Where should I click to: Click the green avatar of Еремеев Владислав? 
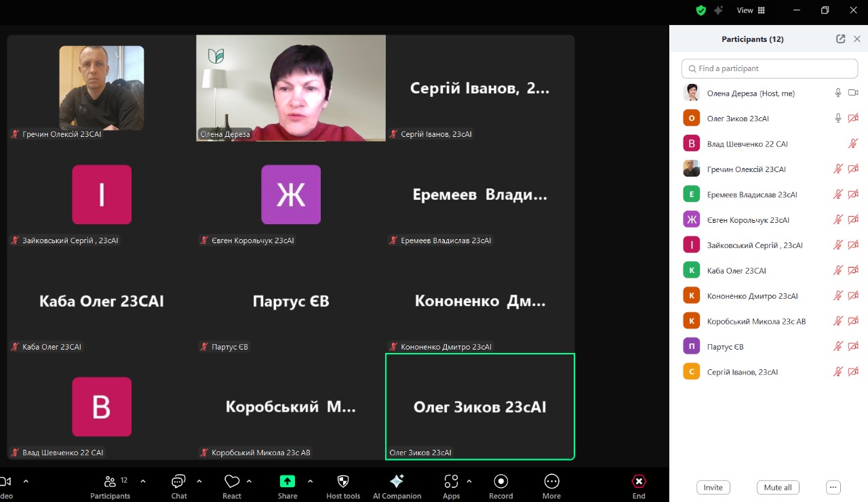(691, 194)
